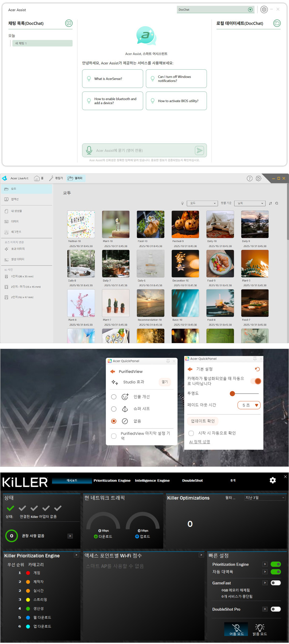
Task: Click the search magnifier in LiveArt gallery
Action: coord(277,203)
